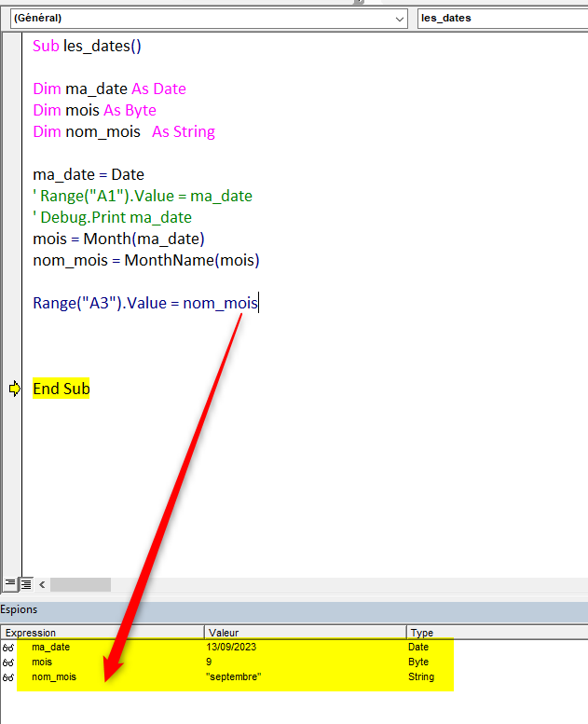
Task: Click the line Range("A3").Value = nom_mois
Action: (145, 304)
